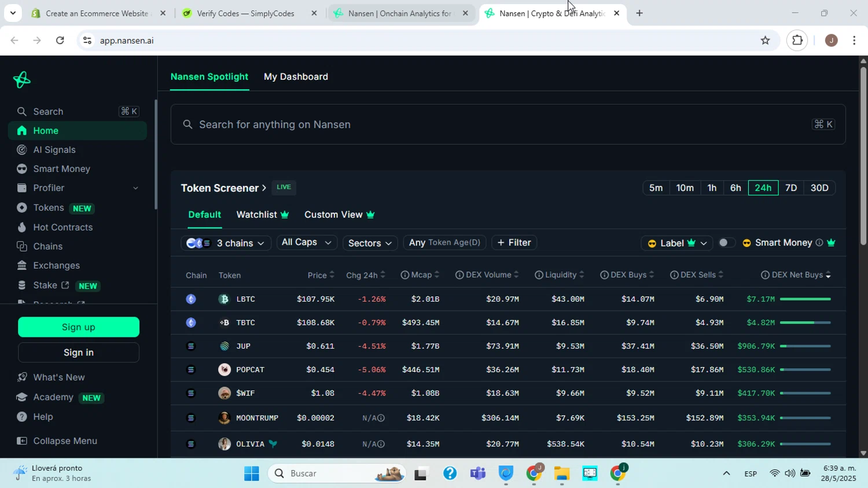Click the add Filter button
Image resolution: width=868 pixels, height=488 pixels.
[x=514, y=243]
